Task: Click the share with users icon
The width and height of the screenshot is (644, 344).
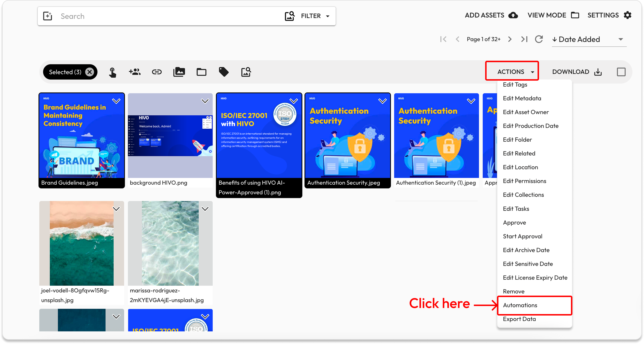Action: (134, 72)
